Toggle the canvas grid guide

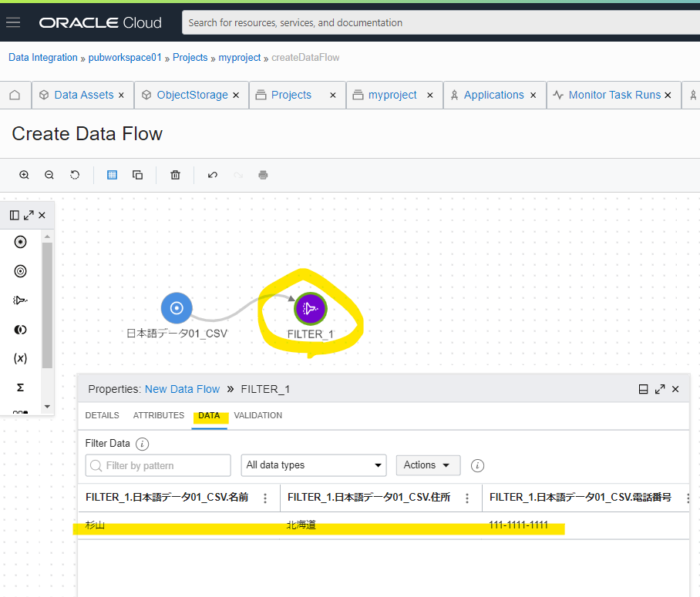point(112,175)
